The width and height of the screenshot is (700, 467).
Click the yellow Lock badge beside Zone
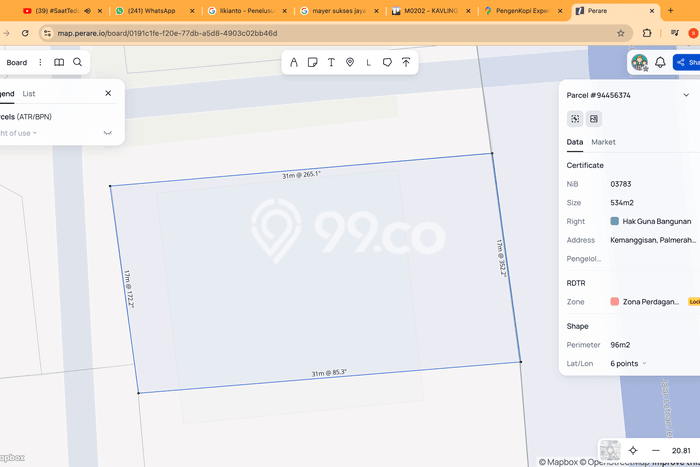694,302
